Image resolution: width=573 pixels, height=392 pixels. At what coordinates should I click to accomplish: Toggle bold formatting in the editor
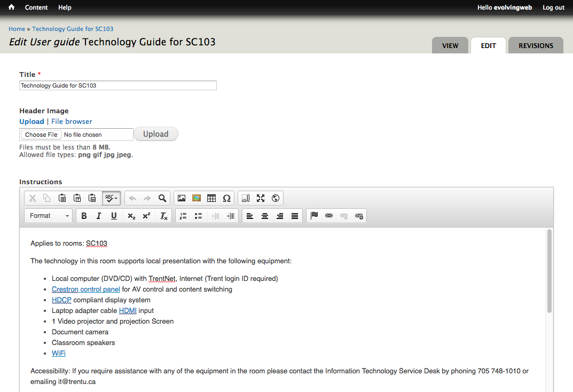click(84, 216)
